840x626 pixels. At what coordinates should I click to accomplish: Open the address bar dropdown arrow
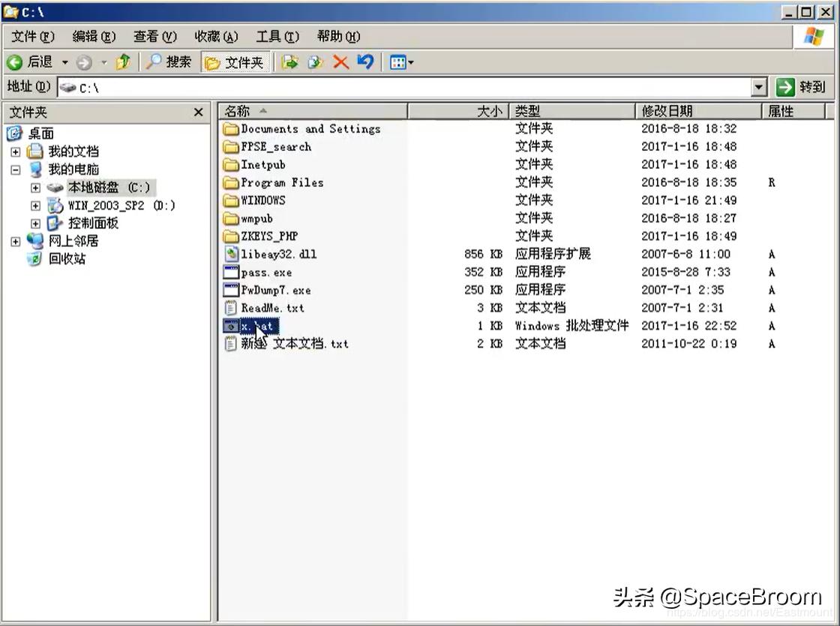click(758, 86)
